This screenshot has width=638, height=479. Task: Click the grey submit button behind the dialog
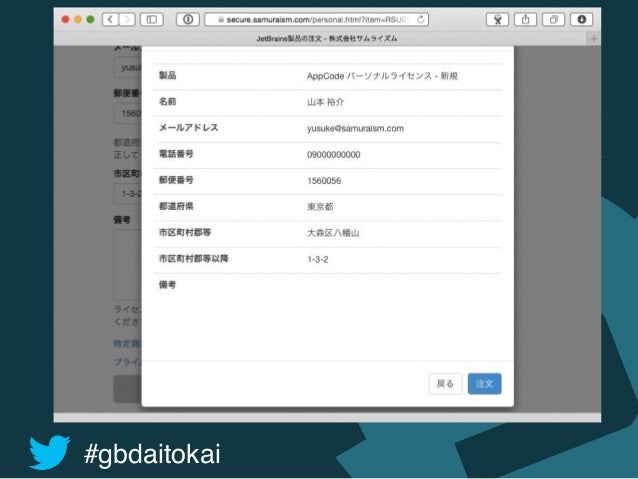point(127,389)
